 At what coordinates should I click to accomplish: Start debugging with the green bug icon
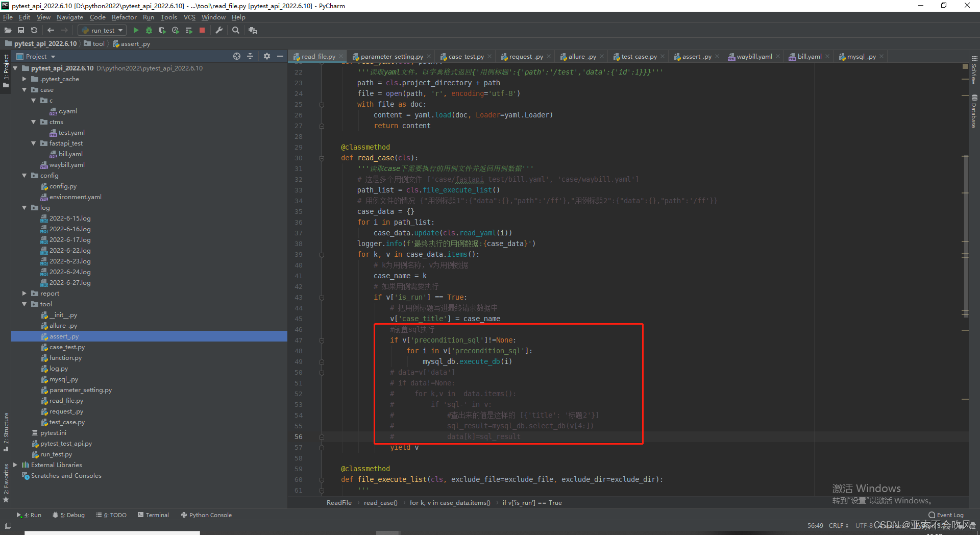pos(149,31)
